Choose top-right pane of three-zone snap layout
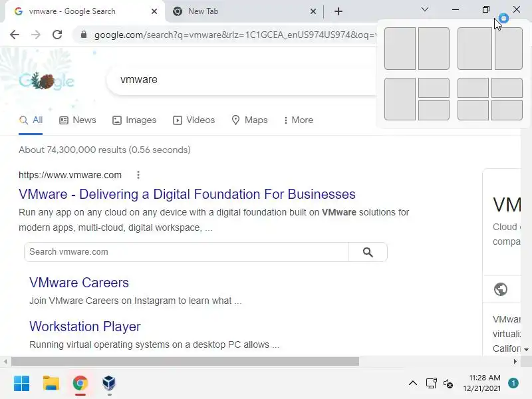 (434, 88)
